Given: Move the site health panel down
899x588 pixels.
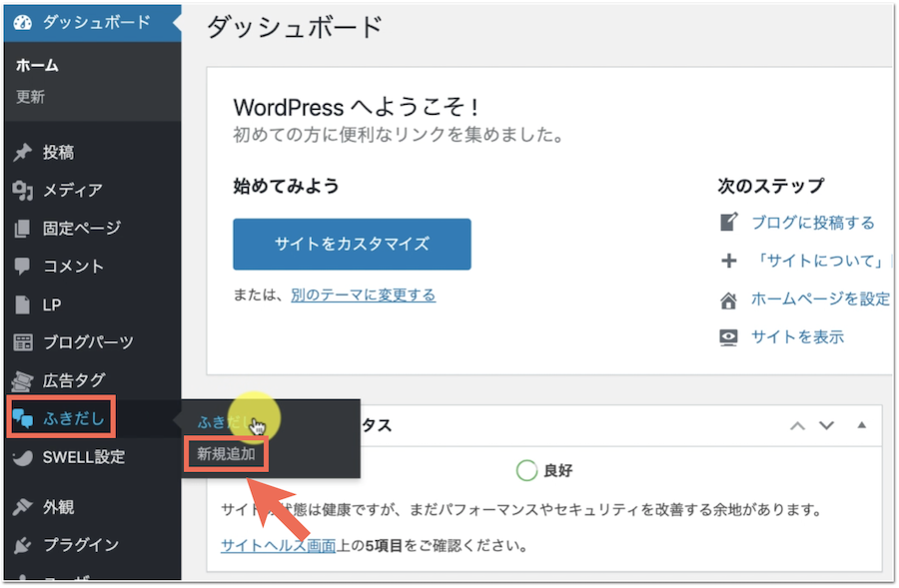Looking at the screenshot, I should (826, 425).
